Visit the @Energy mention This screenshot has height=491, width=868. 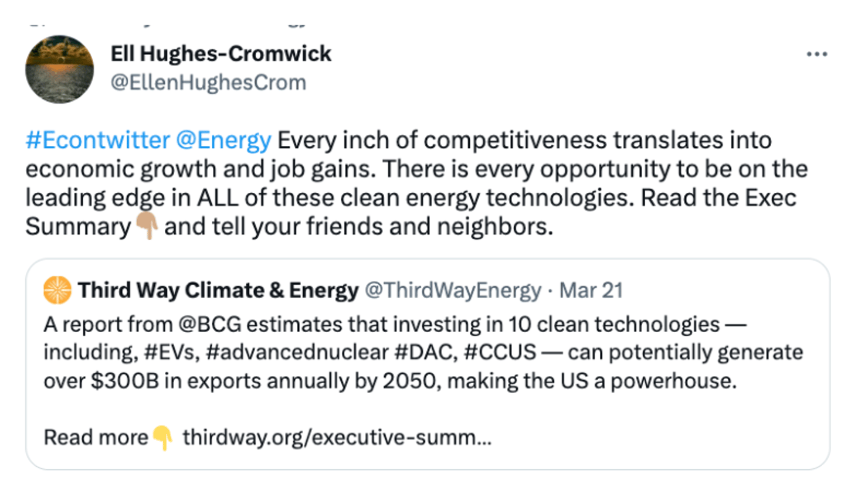point(223,141)
